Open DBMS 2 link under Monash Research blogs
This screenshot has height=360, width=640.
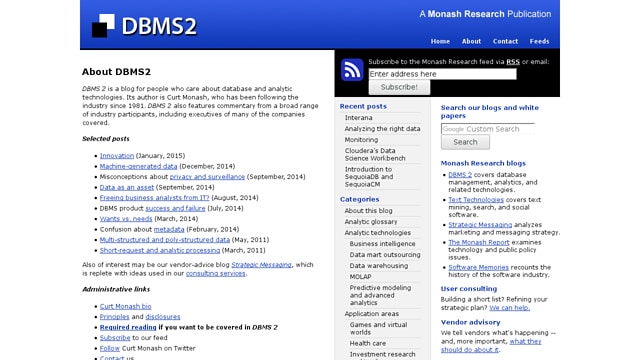tap(460, 175)
